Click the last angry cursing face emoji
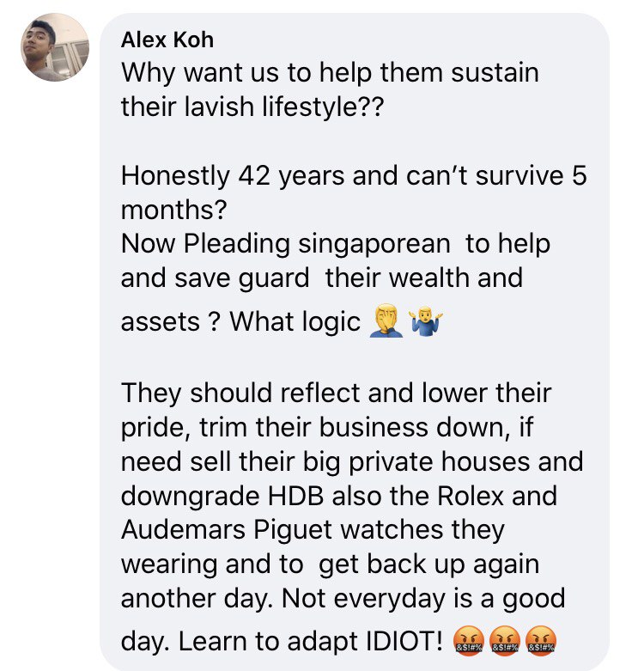 click(x=540, y=640)
